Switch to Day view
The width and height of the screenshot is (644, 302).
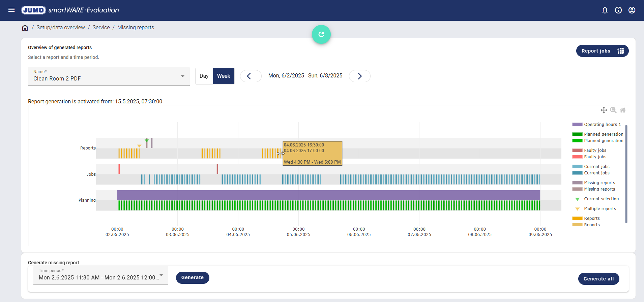click(x=204, y=76)
